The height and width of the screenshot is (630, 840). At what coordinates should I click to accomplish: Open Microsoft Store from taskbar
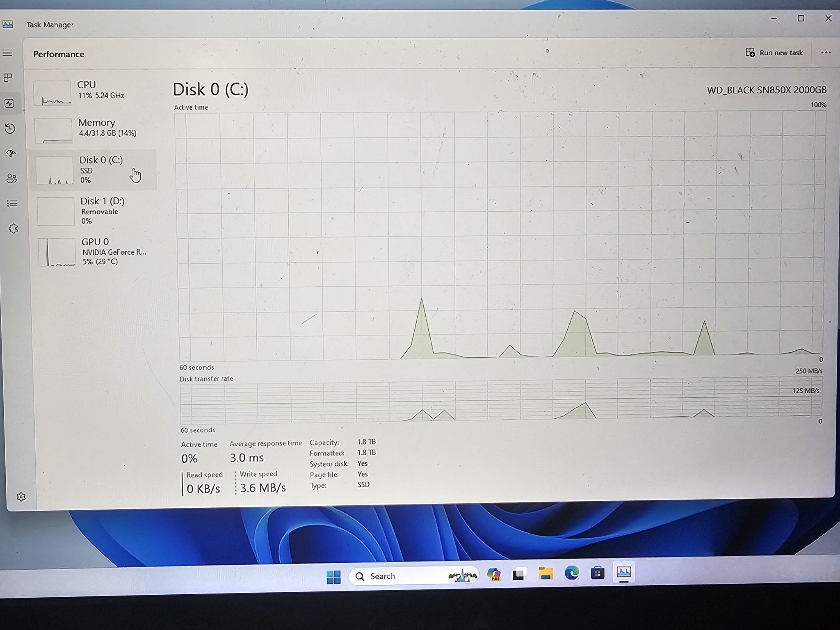pyautogui.click(x=598, y=573)
